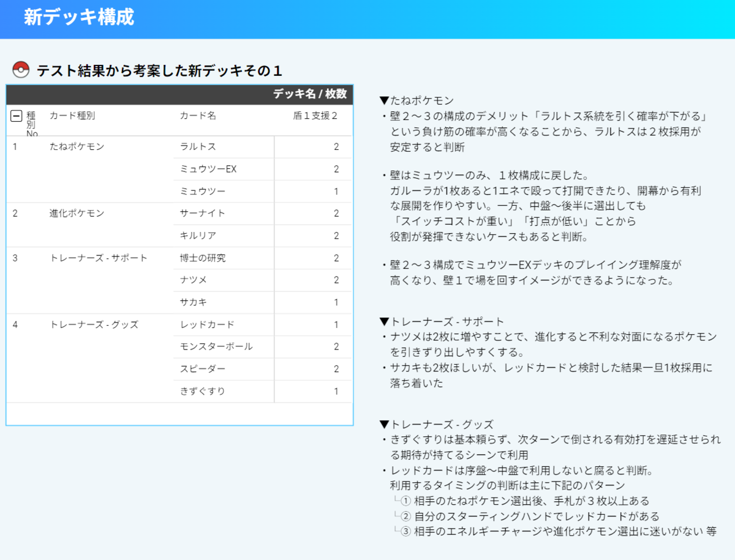This screenshot has width=735, height=560.
Task: Click the カード種別 column header
Action: point(72,116)
